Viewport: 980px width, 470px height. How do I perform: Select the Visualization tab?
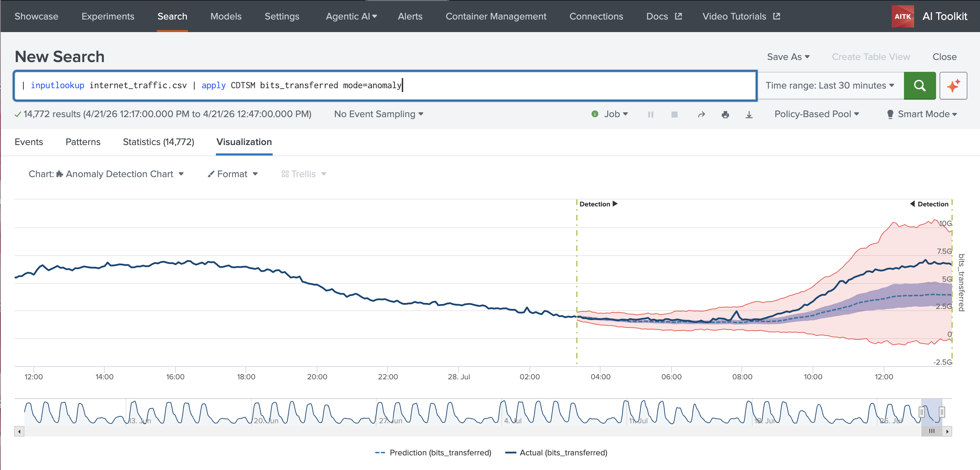tap(244, 142)
